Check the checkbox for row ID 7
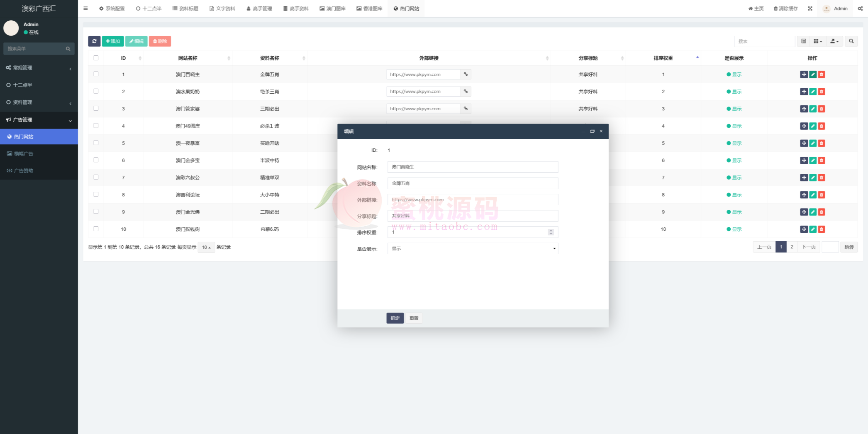 pos(96,177)
